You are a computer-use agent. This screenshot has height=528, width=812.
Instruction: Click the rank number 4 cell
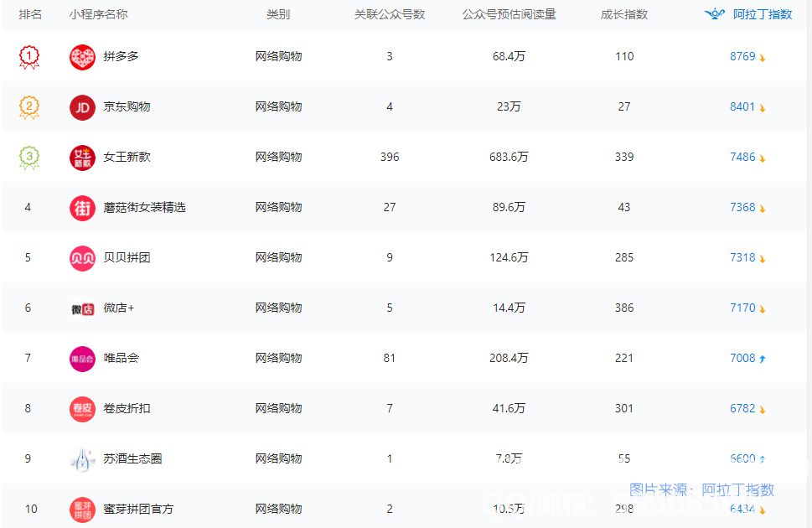pyautogui.click(x=28, y=207)
